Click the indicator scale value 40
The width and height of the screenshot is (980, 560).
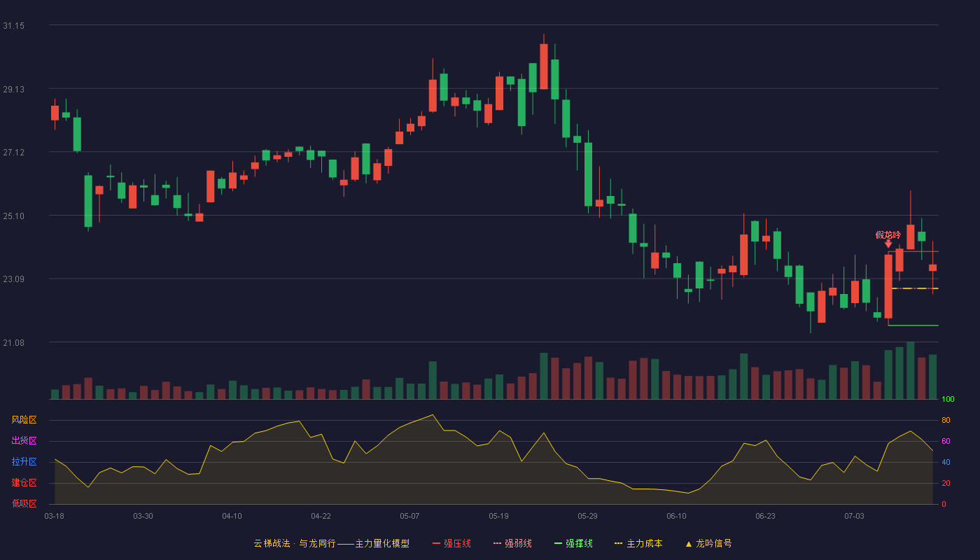(x=946, y=462)
